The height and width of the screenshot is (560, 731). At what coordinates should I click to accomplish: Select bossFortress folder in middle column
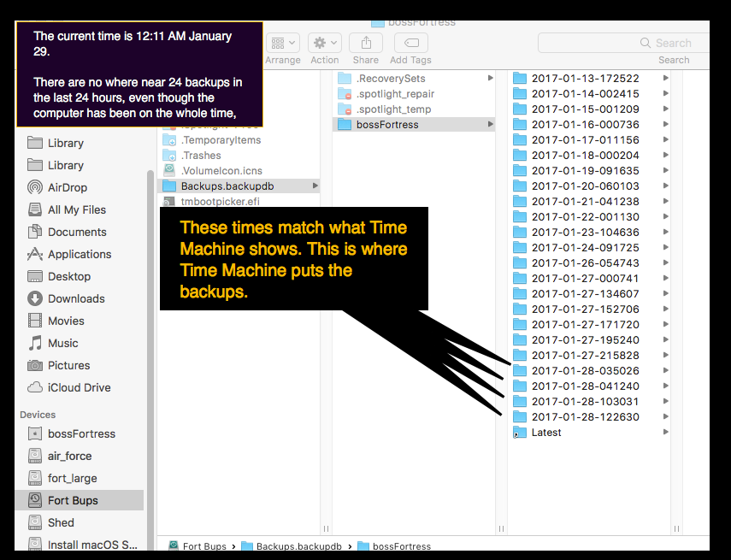coord(414,125)
